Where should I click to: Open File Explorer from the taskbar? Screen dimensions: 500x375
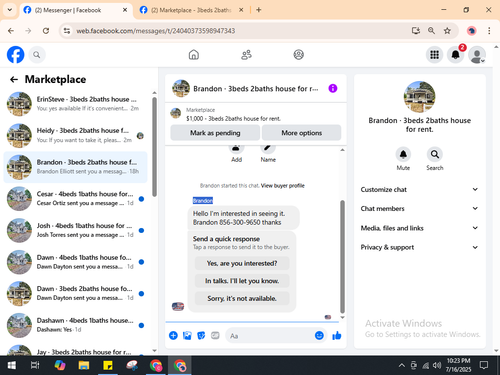pos(84,365)
